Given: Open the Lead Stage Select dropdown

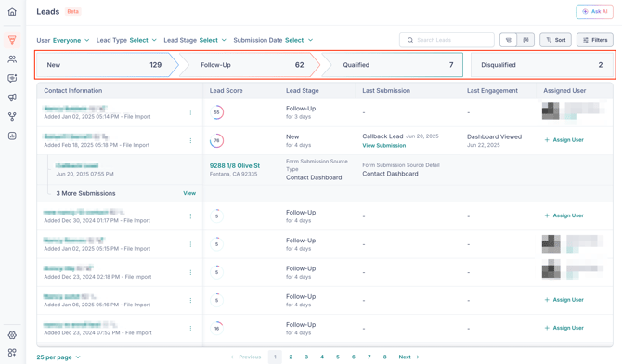Looking at the screenshot, I should (195, 40).
